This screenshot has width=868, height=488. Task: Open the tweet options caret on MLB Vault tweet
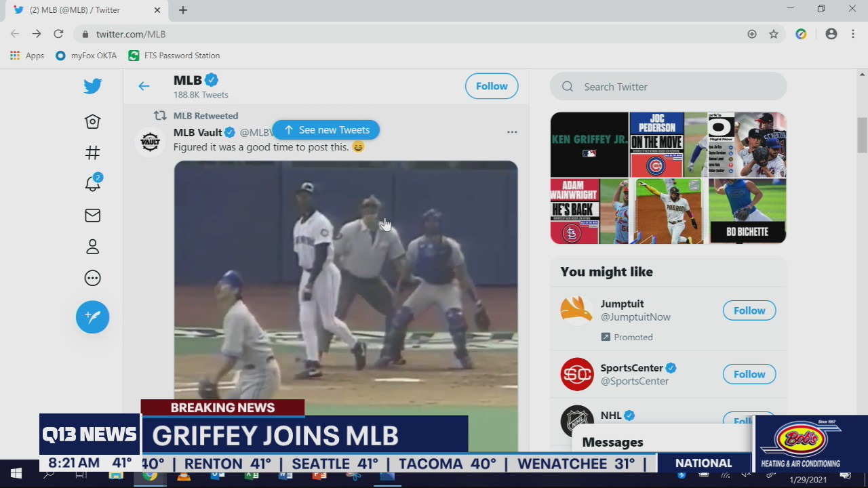[x=512, y=131]
